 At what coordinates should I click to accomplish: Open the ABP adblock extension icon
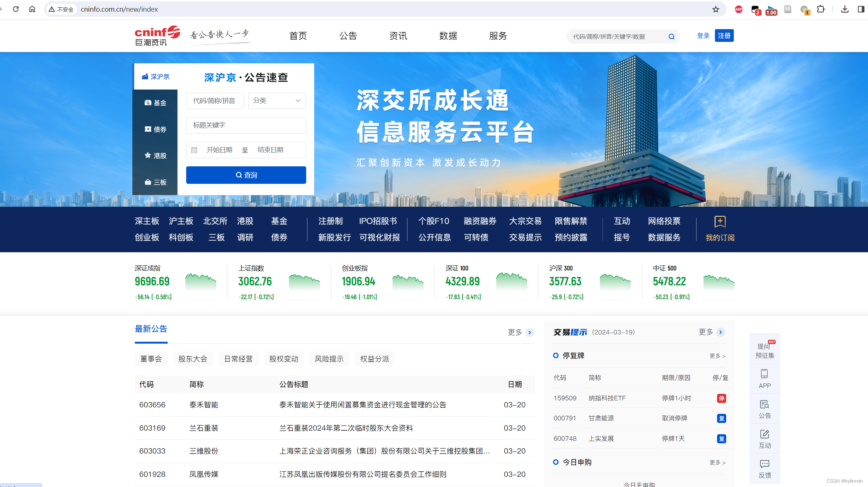coord(739,9)
